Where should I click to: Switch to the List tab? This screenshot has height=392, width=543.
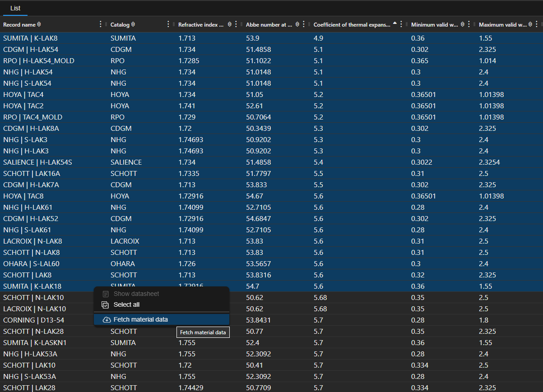[15, 8]
